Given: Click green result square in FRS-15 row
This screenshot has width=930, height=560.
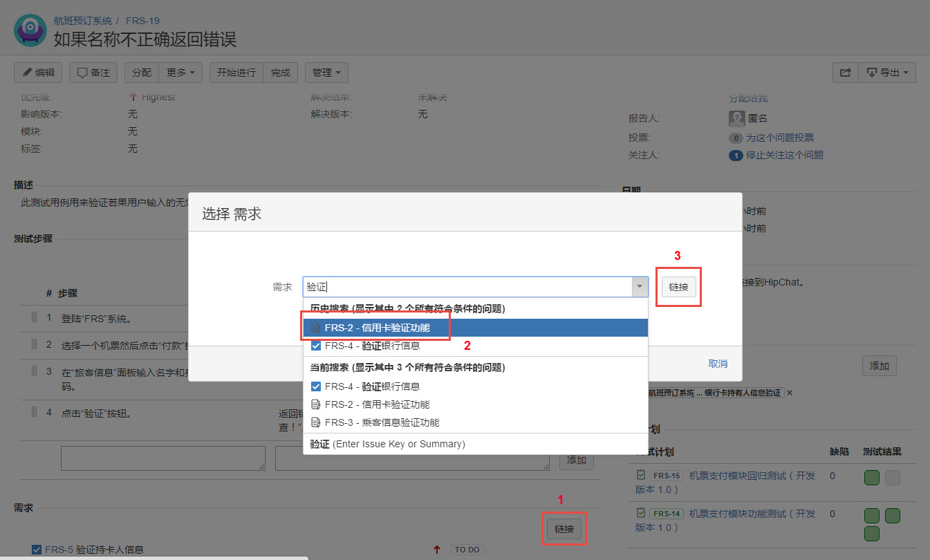Looking at the screenshot, I should 872,478.
